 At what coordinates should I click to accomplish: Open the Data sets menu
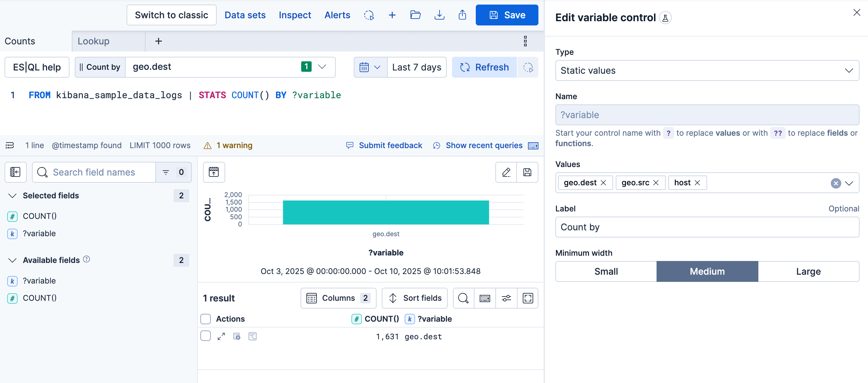click(x=245, y=15)
